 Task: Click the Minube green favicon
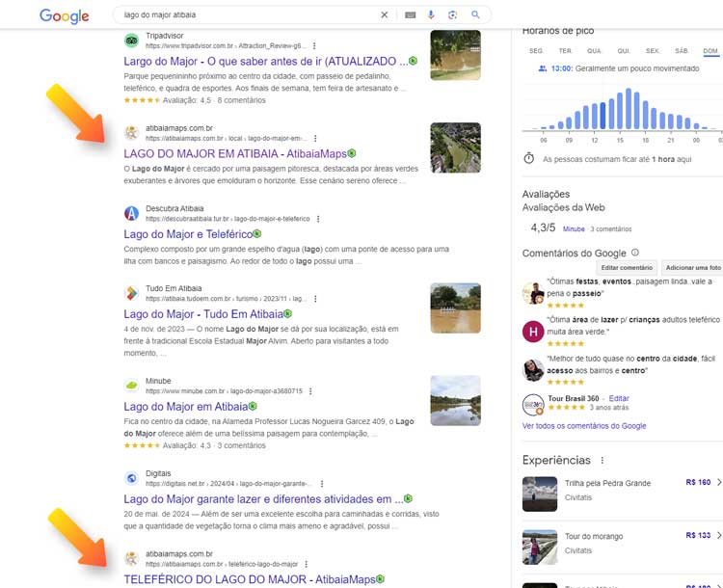[131, 386]
